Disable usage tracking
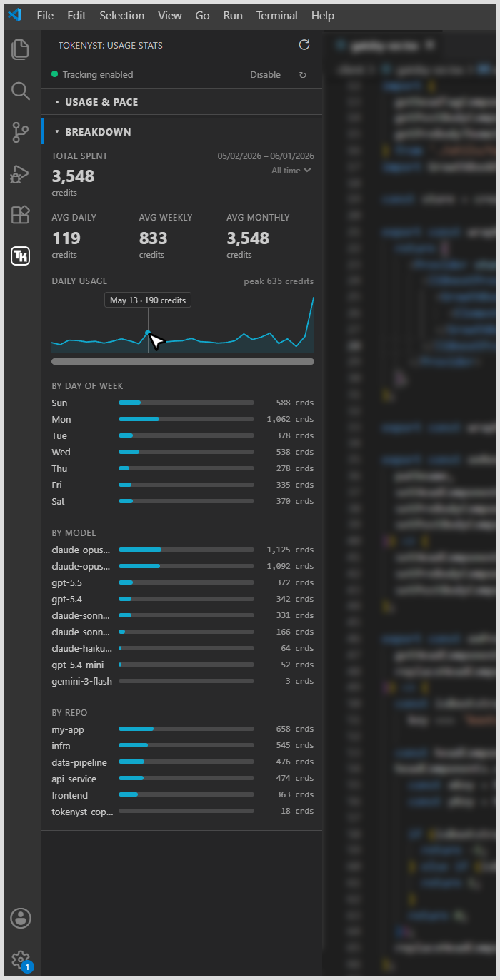The image size is (500, 980). [265, 75]
